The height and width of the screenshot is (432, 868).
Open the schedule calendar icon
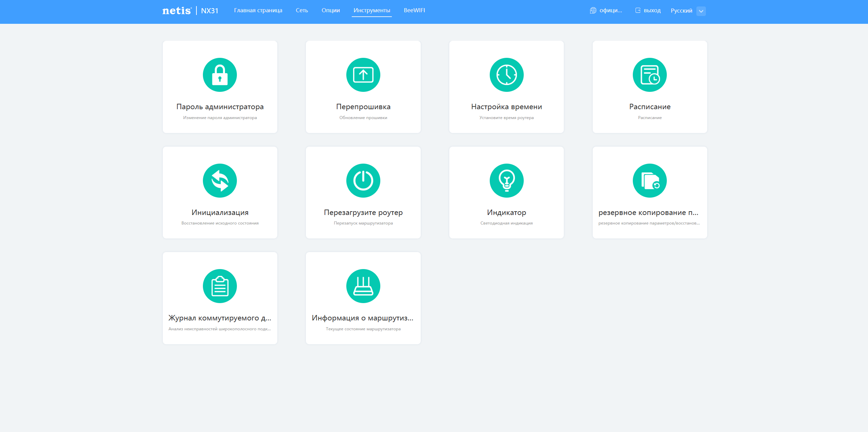(649, 75)
